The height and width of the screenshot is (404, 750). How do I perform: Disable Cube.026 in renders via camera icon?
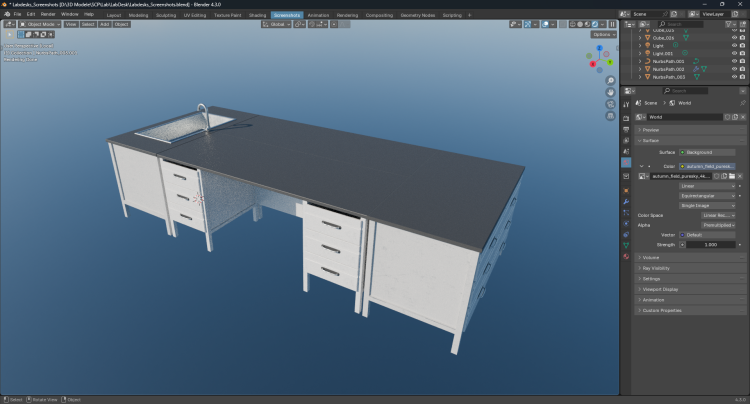click(743, 37)
